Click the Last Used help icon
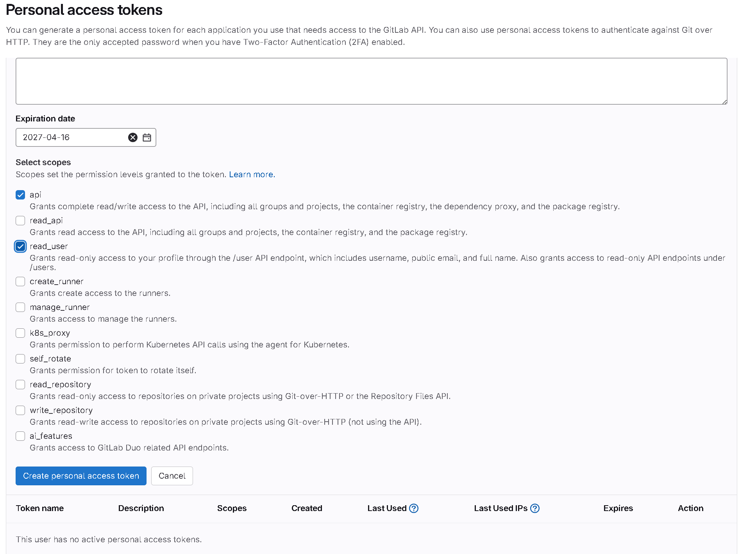The width and height of the screenshot is (756, 554). (x=414, y=508)
